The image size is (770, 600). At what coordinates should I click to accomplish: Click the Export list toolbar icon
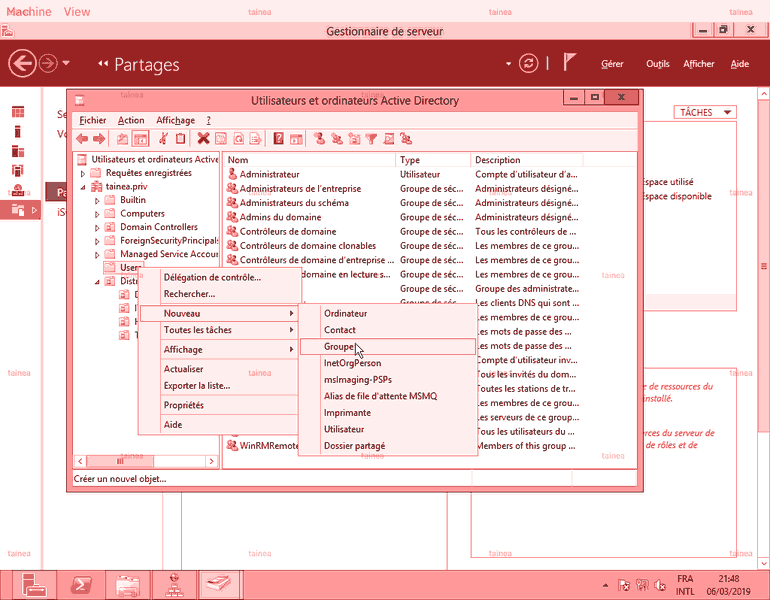click(x=255, y=139)
